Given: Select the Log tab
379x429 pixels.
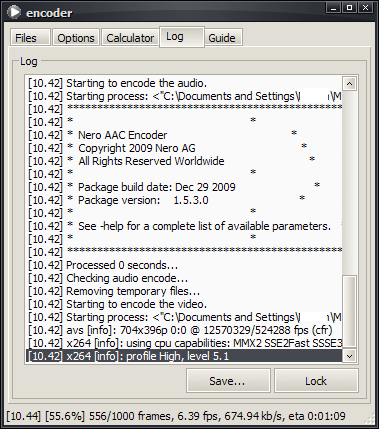Looking at the screenshot, I should tap(182, 37).
